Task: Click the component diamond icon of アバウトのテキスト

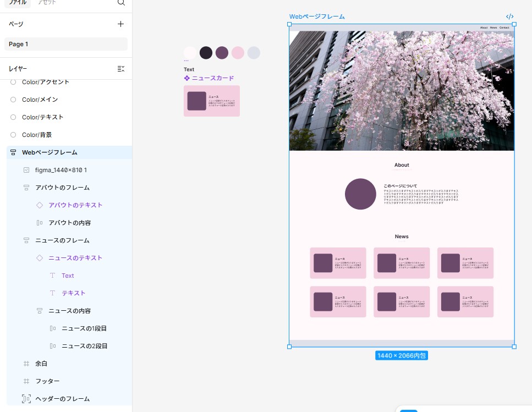Action: (x=40, y=205)
